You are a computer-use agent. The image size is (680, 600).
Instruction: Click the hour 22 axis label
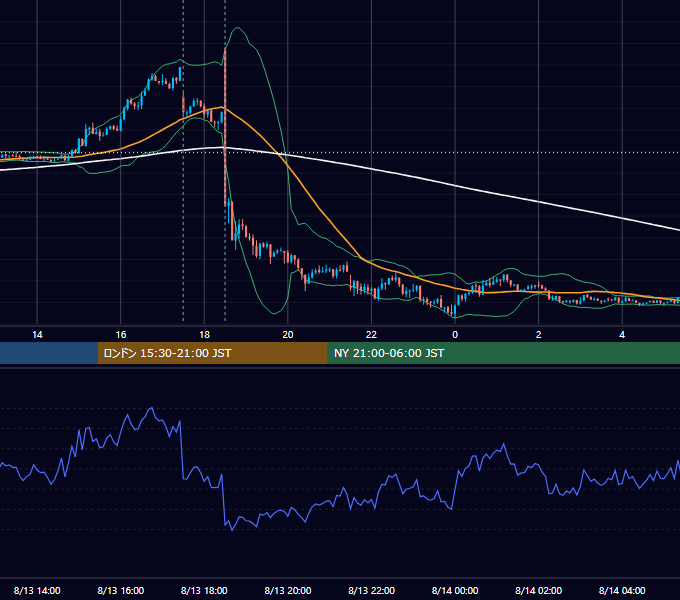click(x=371, y=335)
